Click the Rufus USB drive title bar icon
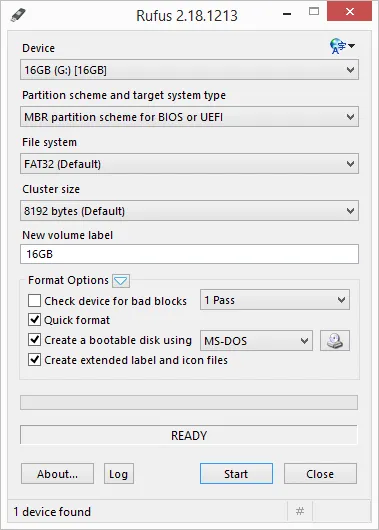379x530 pixels. point(18,15)
